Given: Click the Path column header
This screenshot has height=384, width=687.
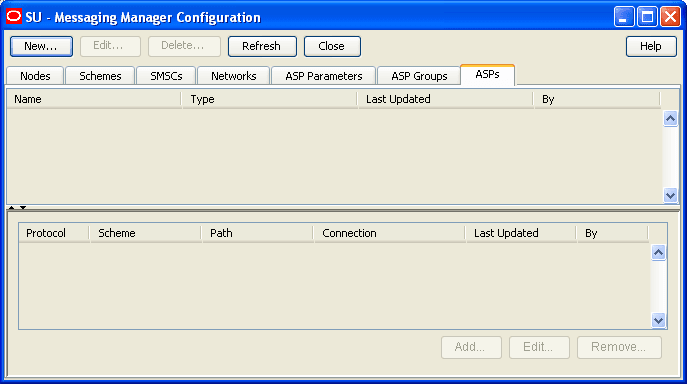Looking at the screenshot, I should tap(258, 233).
